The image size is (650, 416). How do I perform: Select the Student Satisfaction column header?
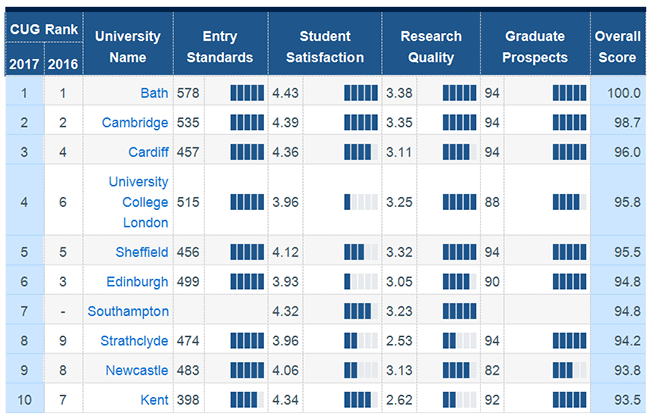[x=325, y=46]
